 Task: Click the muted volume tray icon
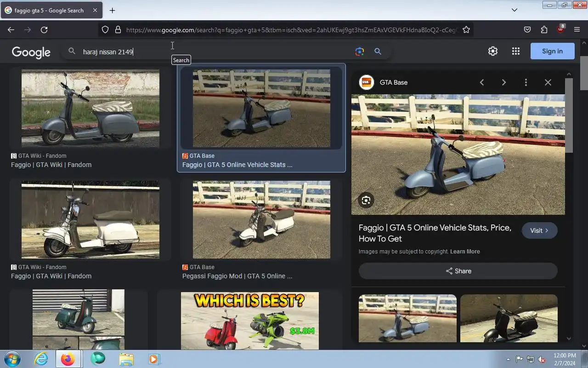542,359
